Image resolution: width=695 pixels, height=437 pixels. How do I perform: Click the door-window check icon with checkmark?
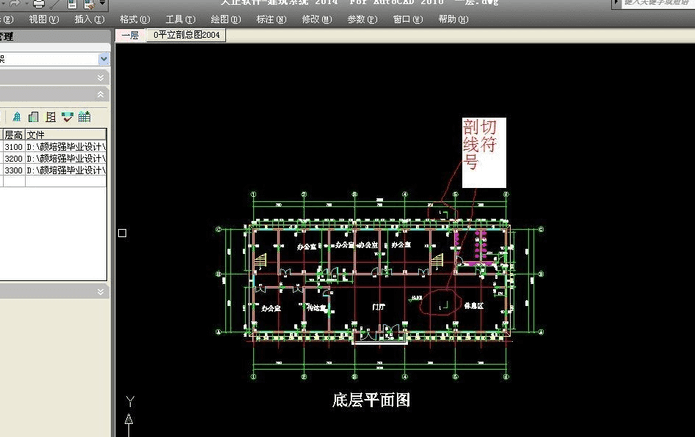tap(67, 117)
